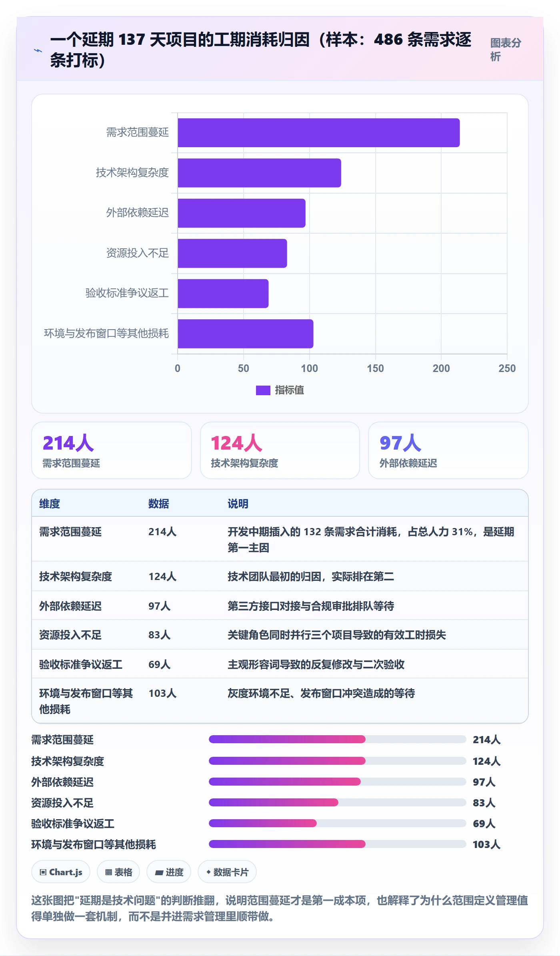
Task: Click the 需求范围蔓延 progress bar
Action: tap(337, 739)
